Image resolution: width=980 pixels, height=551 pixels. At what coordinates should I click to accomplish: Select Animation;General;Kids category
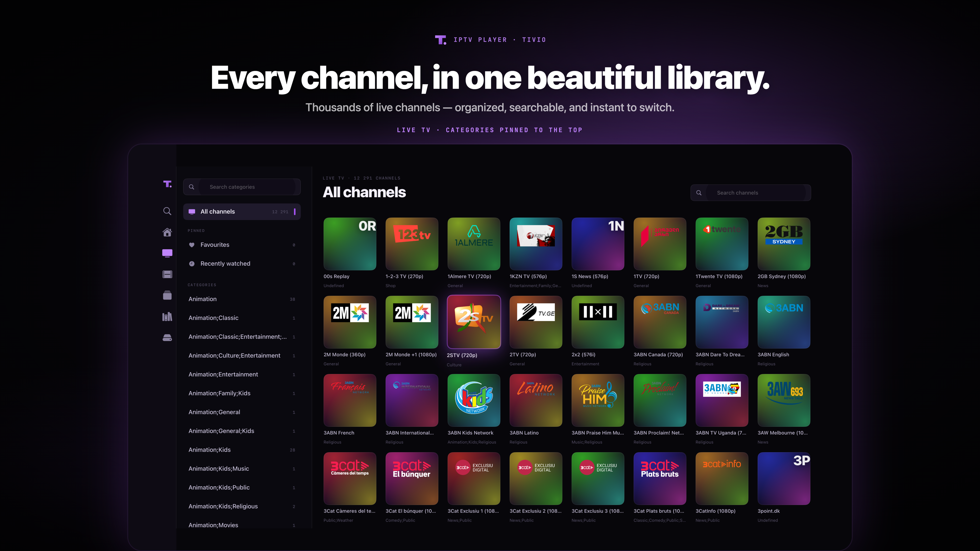(242, 431)
